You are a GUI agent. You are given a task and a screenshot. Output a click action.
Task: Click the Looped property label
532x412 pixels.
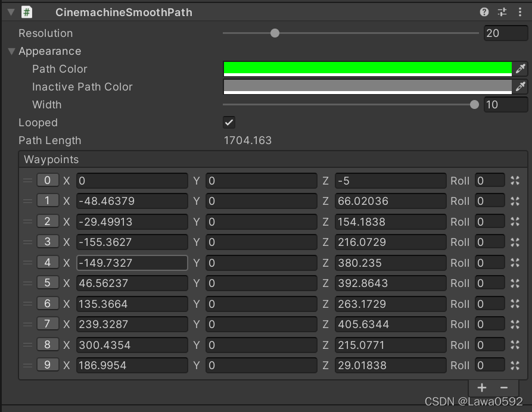(38, 123)
